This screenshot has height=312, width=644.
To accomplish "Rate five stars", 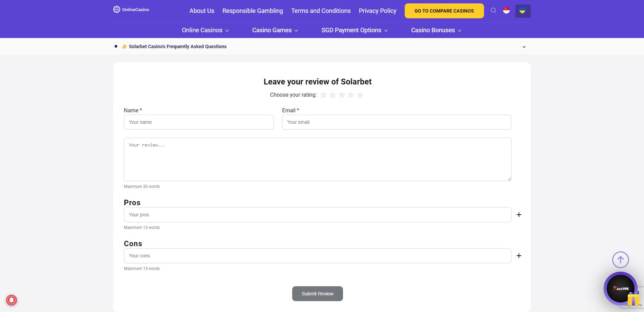I will point(360,95).
